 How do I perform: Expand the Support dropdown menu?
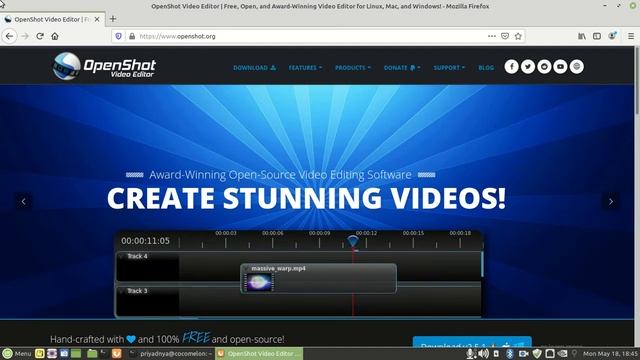tap(449, 67)
